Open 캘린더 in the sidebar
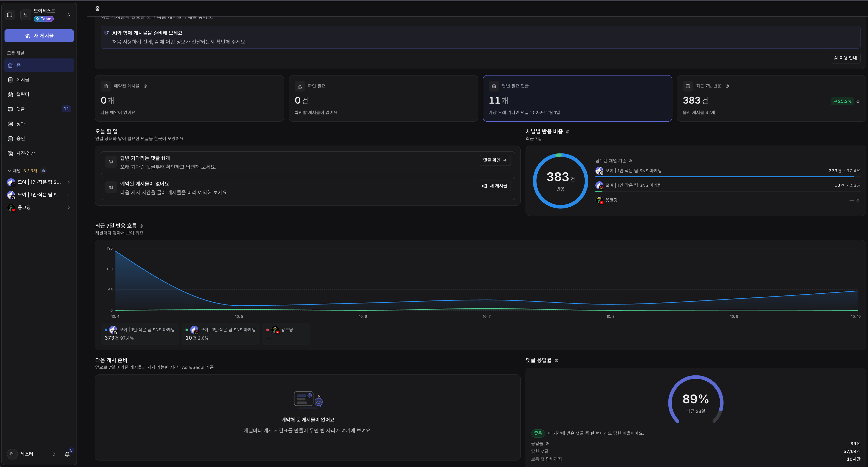Viewport: 868px width, 467px height. 39,95
